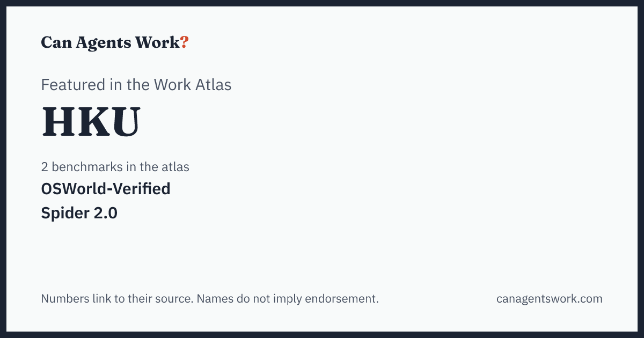Screen dimensions: 644x338
Task: Click the Names do not imply endorsement sentence
Action: coord(288,299)
